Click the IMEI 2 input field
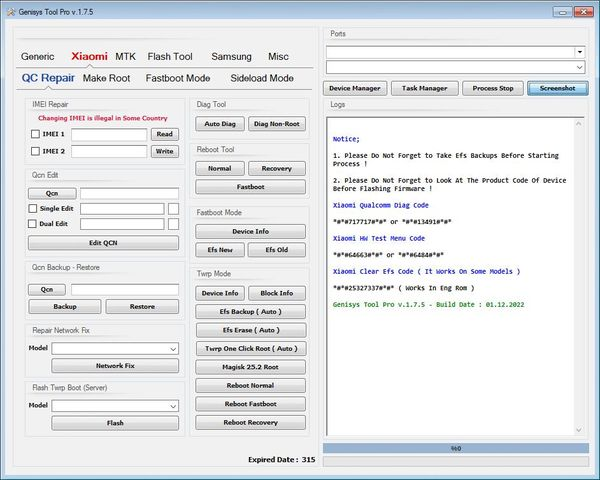The image size is (600, 480). point(109,151)
